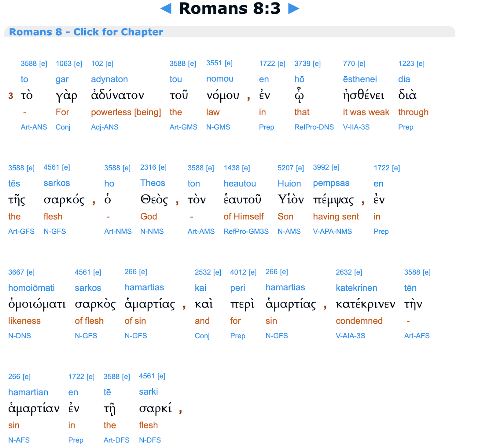
Task: Click the 'heautou' transliteration link
Action: pyautogui.click(x=240, y=183)
